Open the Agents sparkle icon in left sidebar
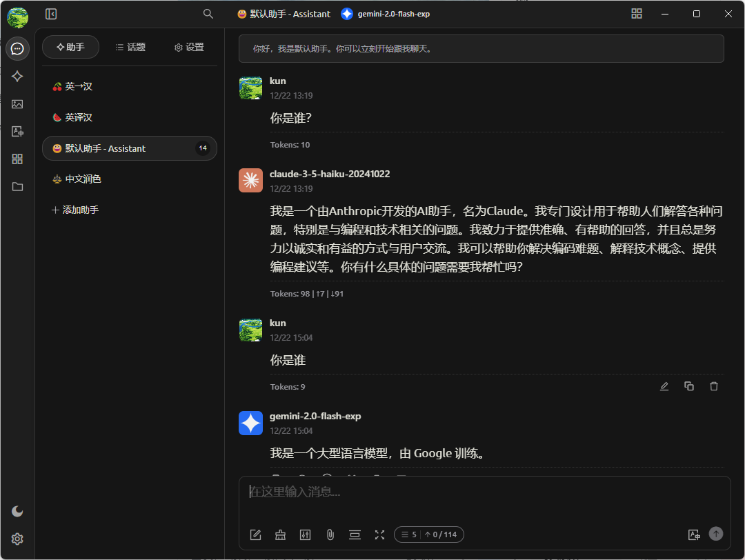This screenshot has height=560, width=745. click(17, 77)
